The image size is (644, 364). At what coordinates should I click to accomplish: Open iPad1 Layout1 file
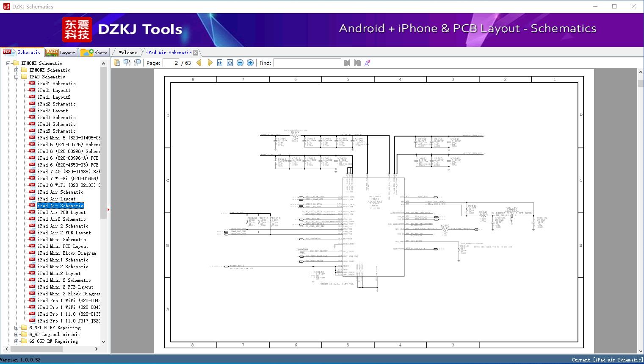54,90
